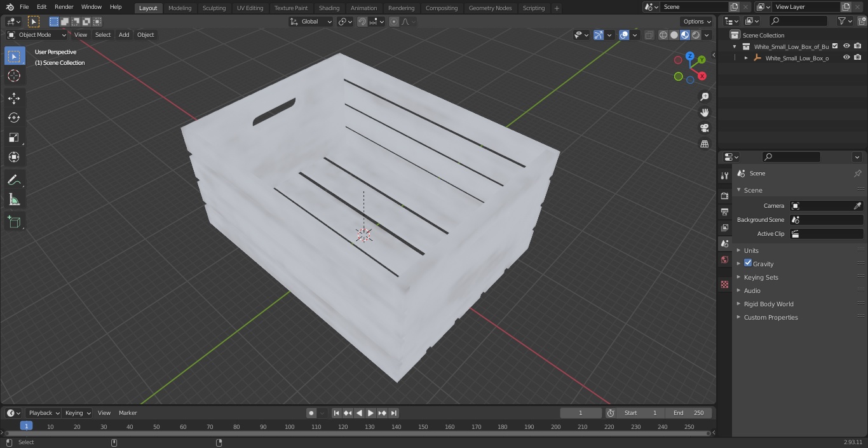Activate the Add Cube tool
Image resolution: width=868 pixels, height=448 pixels.
14,222
